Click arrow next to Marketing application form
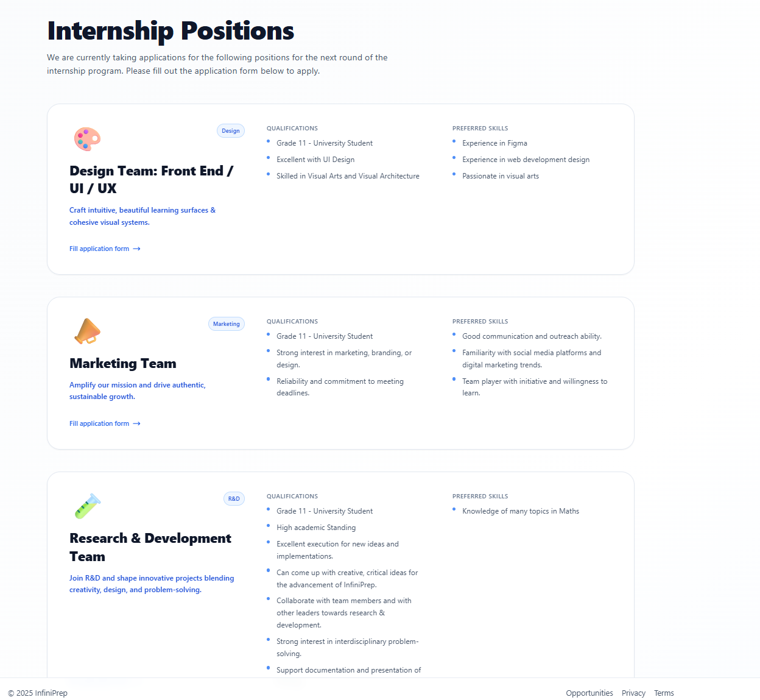The height and width of the screenshot is (700, 760). (137, 423)
